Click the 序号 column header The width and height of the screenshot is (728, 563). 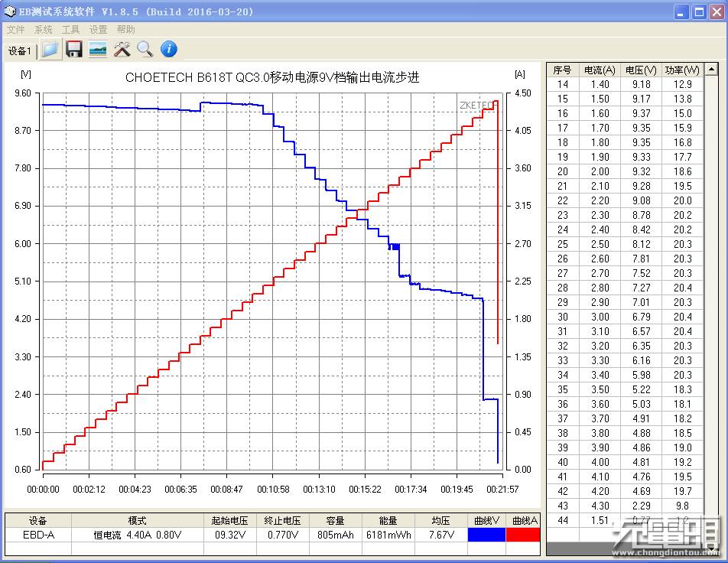pyautogui.click(x=562, y=70)
